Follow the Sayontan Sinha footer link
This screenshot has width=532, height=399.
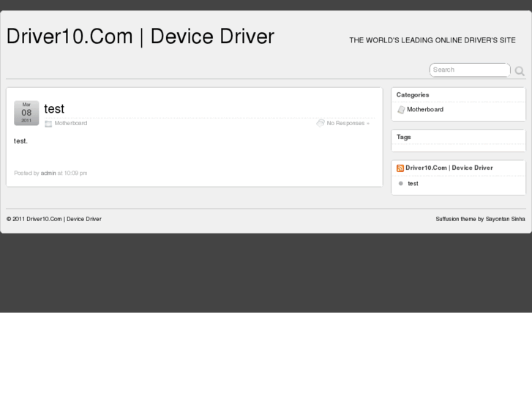tap(505, 219)
